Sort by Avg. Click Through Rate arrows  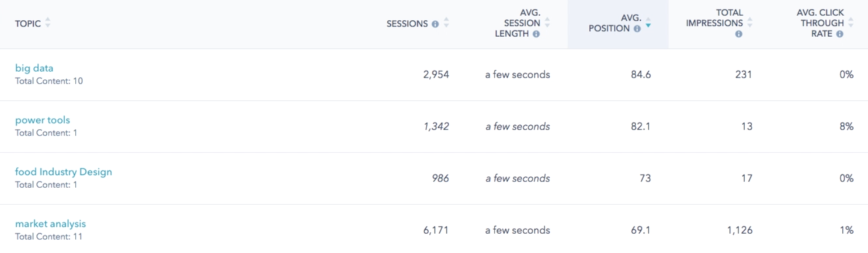851,22
